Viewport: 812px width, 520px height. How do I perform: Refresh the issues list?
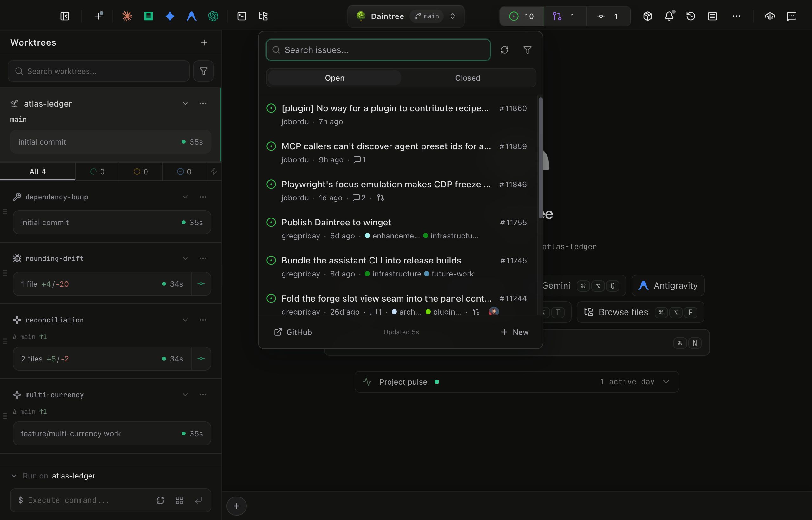click(505, 50)
